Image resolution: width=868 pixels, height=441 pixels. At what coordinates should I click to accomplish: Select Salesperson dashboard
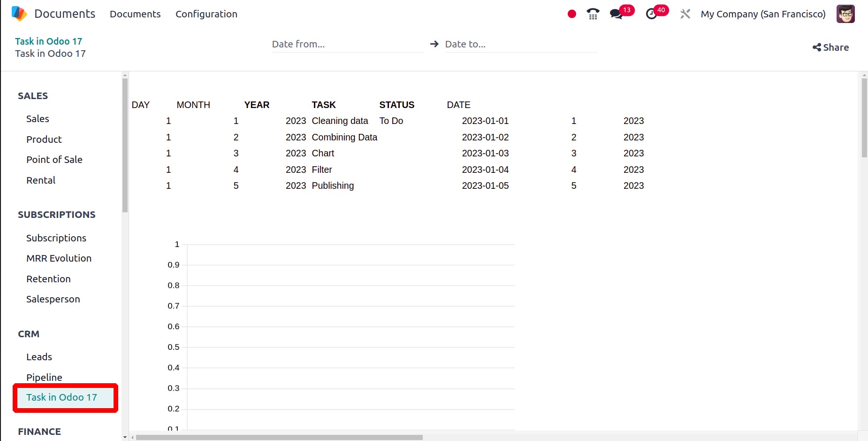53,299
